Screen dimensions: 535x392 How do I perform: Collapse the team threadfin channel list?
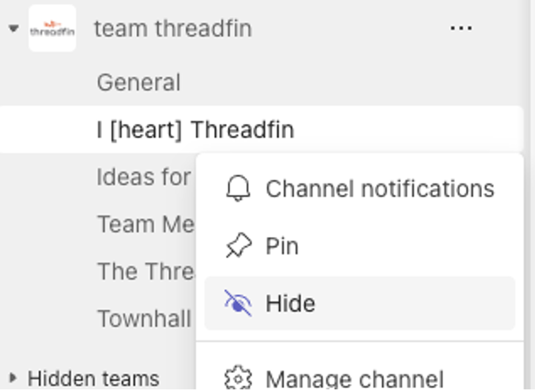coord(14,28)
